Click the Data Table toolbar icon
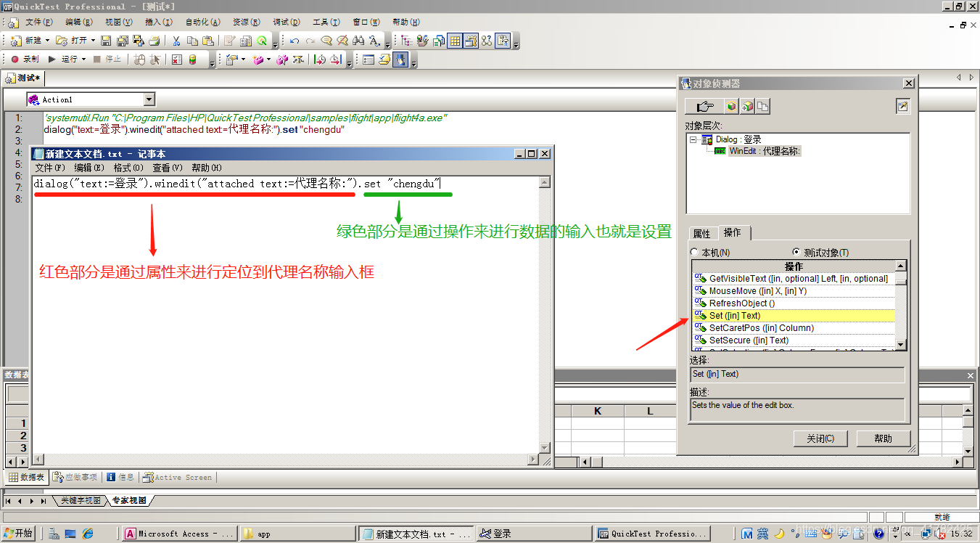 455,41
